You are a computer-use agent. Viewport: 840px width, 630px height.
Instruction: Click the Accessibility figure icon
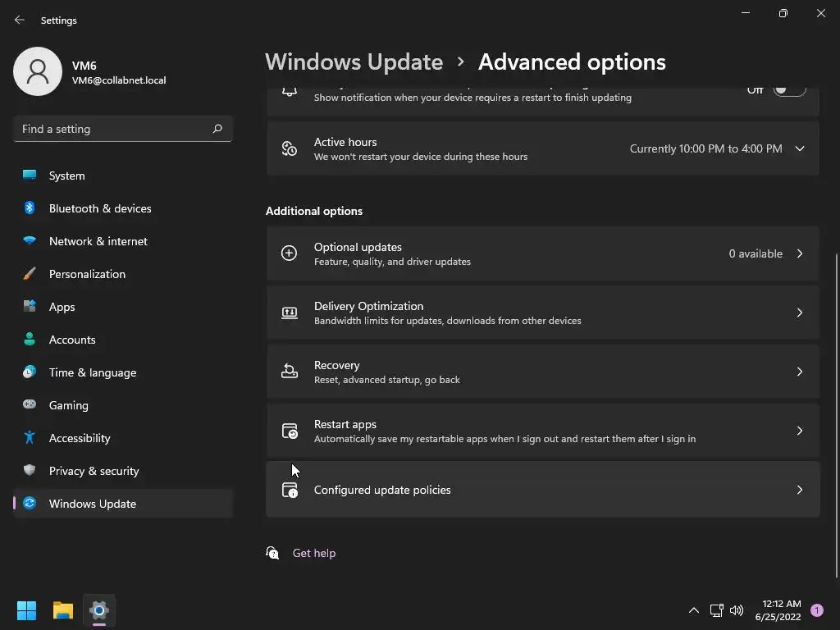point(30,438)
